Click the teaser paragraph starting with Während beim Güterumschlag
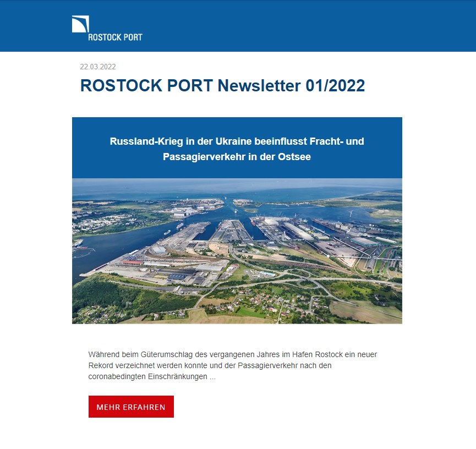The image size is (476, 449). (x=233, y=365)
